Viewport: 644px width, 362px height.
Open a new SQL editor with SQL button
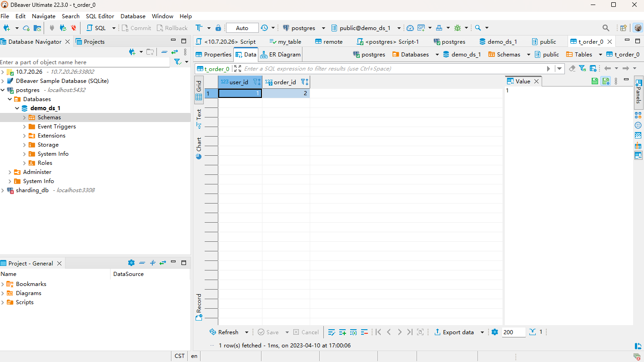[x=96, y=28]
